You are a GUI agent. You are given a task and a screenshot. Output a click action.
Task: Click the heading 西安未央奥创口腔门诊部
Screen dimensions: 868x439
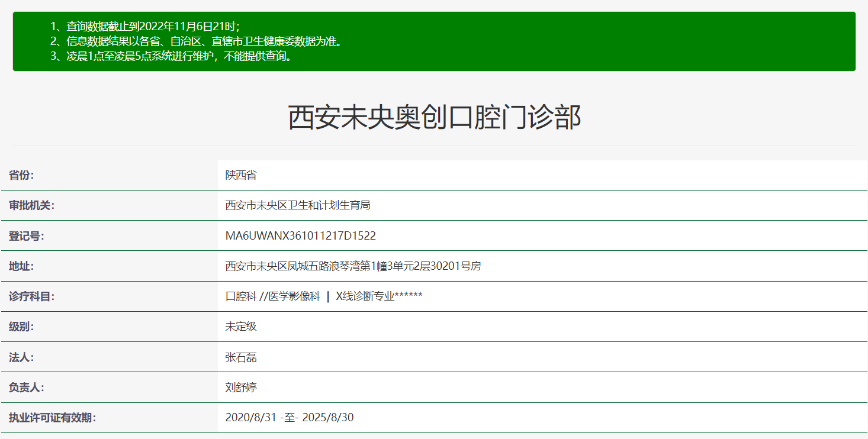434,117
